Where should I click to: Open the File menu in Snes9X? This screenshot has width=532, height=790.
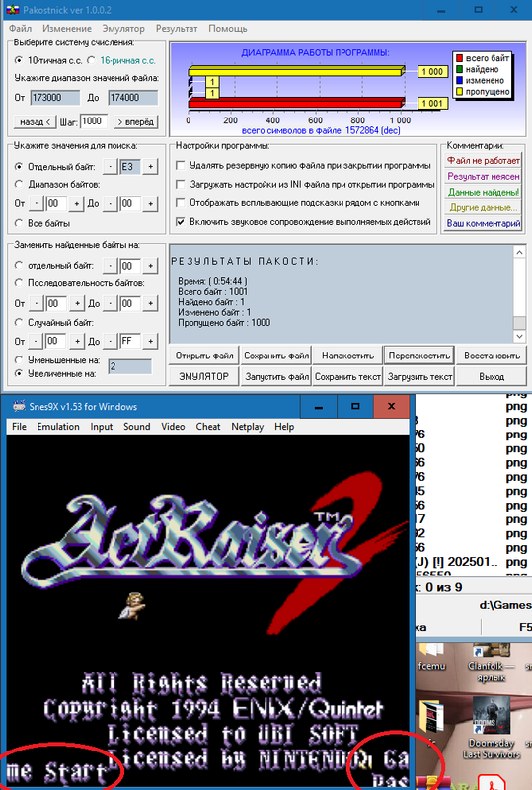click(x=19, y=427)
